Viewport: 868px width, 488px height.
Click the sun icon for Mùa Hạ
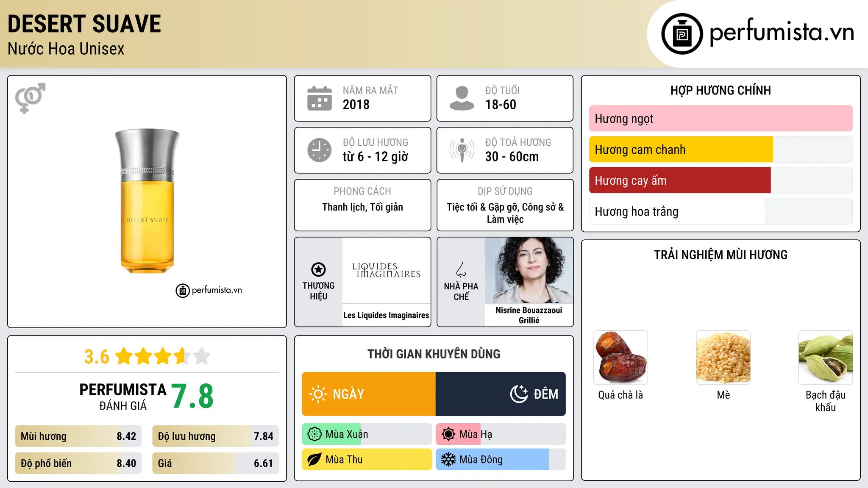tap(448, 434)
